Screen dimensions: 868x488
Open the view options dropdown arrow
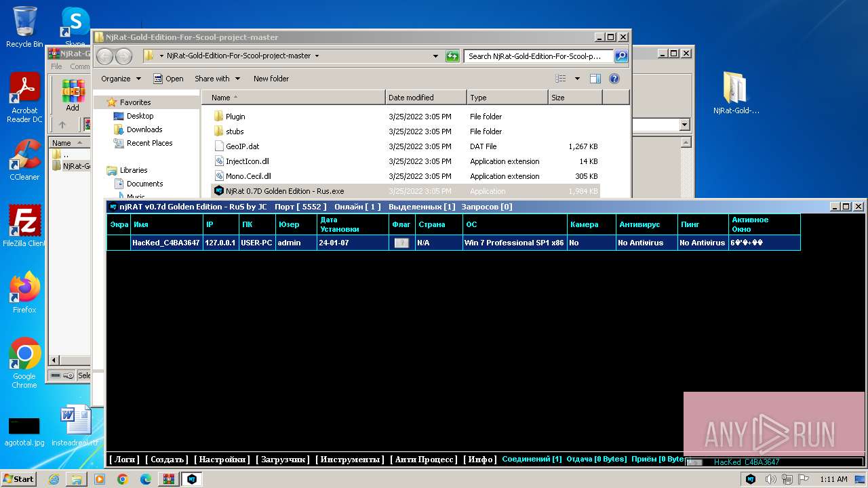pyautogui.click(x=577, y=79)
